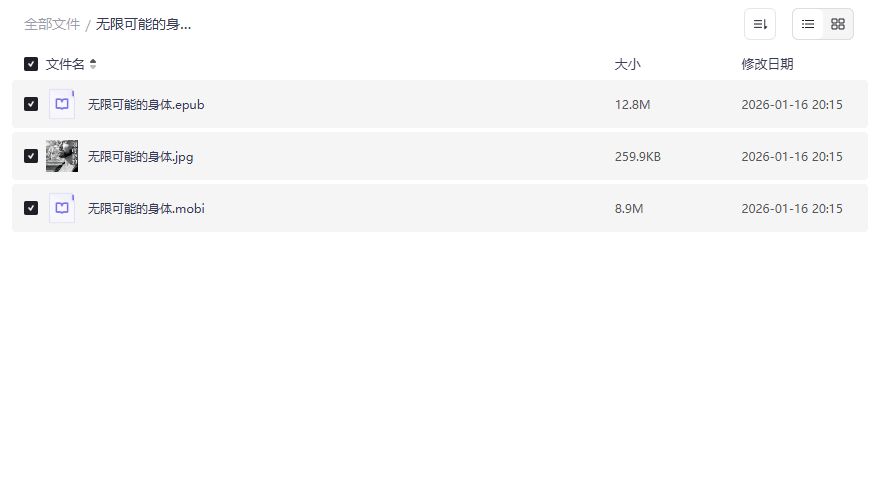Switch to list view layout
This screenshot has height=495, width=878.
[x=808, y=24]
